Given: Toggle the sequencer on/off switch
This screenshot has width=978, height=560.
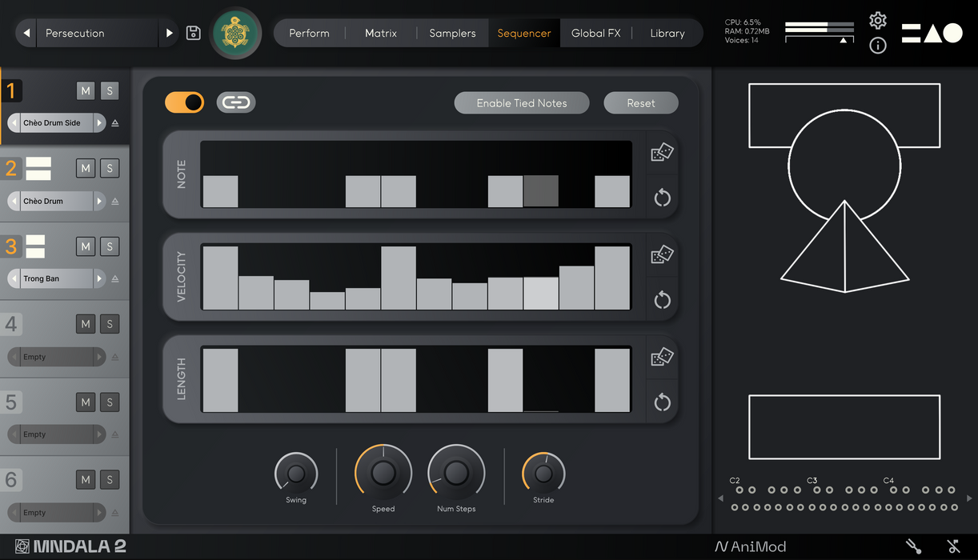Looking at the screenshot, I should point(185,102).
